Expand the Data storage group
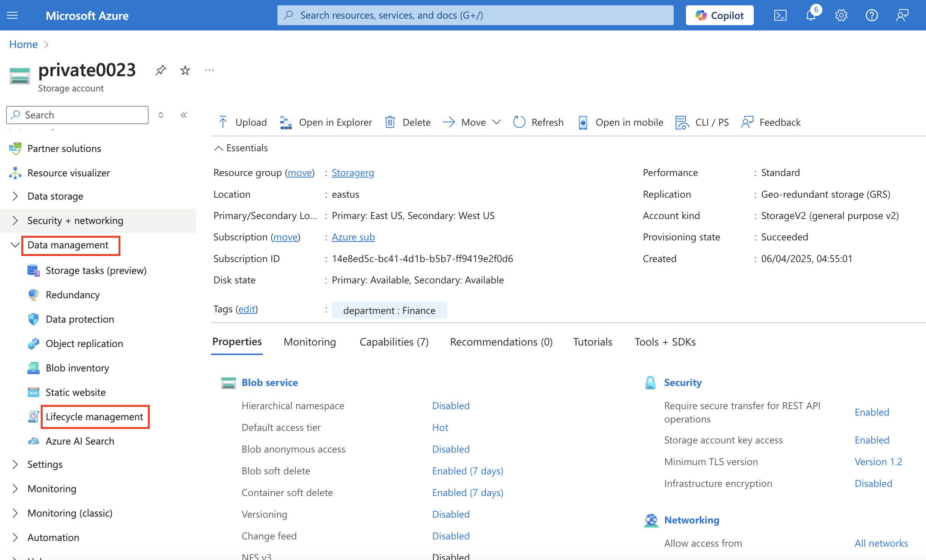This screenshot has height=560, width=926. pyautogui.click(x=55, y=196)
